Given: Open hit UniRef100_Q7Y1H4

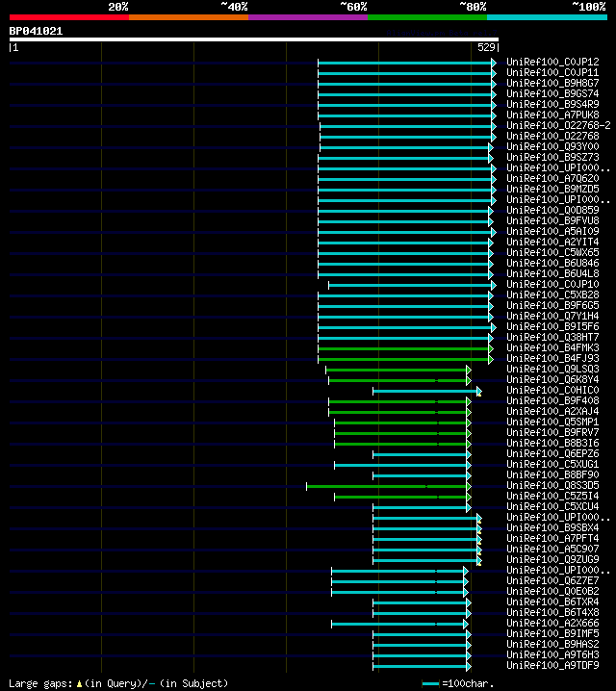Looking at the screenshot, I should (552, 316).
